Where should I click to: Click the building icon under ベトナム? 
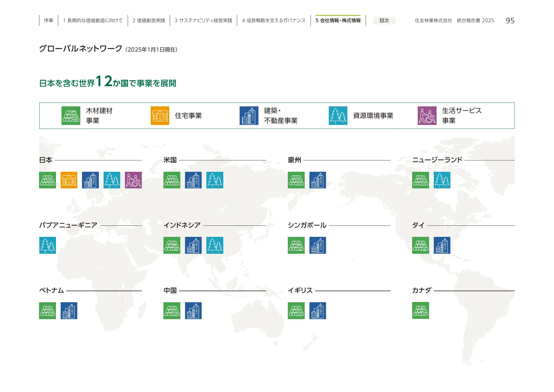point(69,310)
